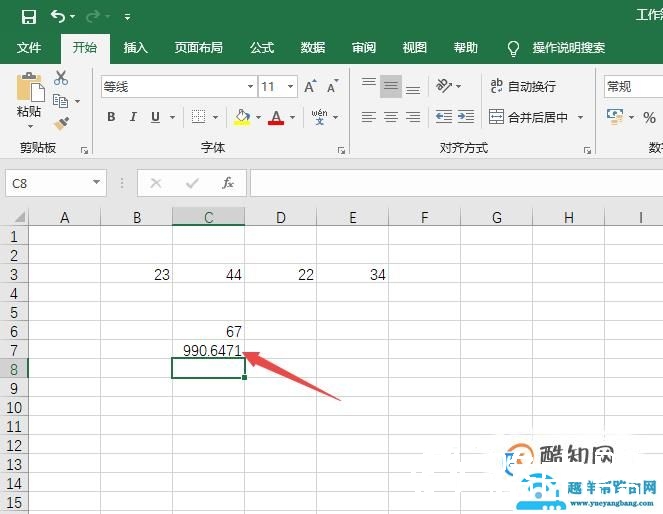Click the wén phonetic guide icon
663x514 pixels.
click(320, 117)
